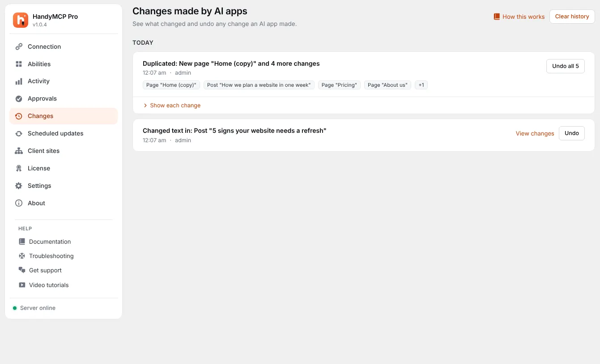Open Video tutorials link
Screen dimensions: 600x364
[49, 285]
